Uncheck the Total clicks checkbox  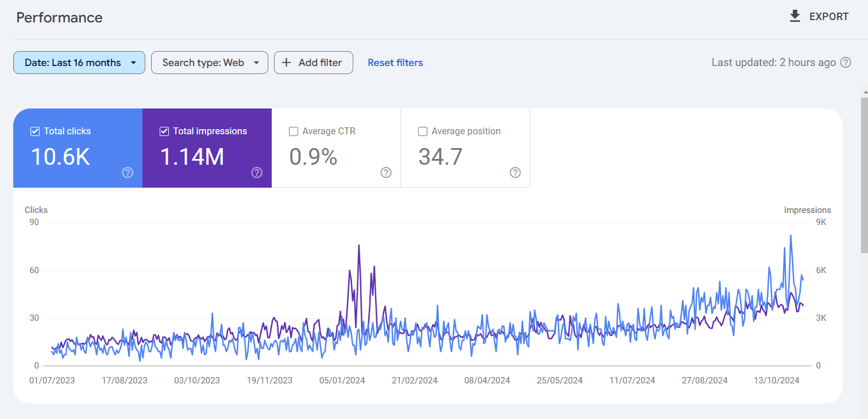point(35,131)
